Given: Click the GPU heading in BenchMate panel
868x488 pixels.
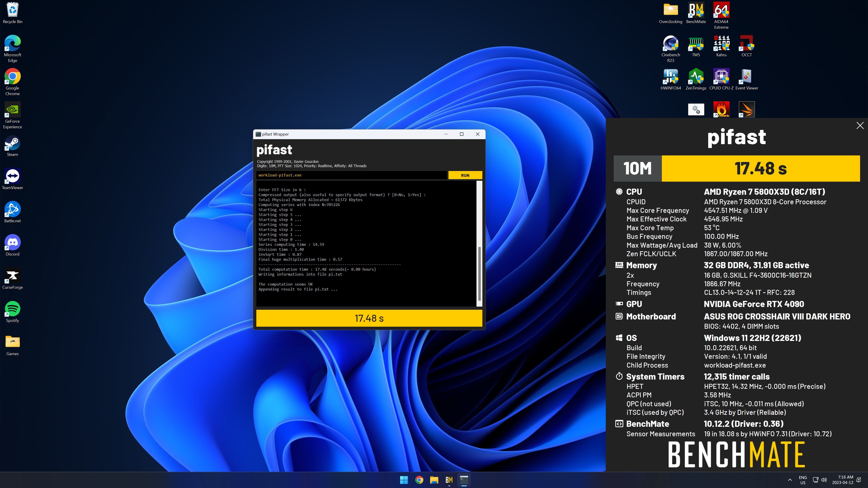Looking at the screenshot, I should click(x=634, y=304).
